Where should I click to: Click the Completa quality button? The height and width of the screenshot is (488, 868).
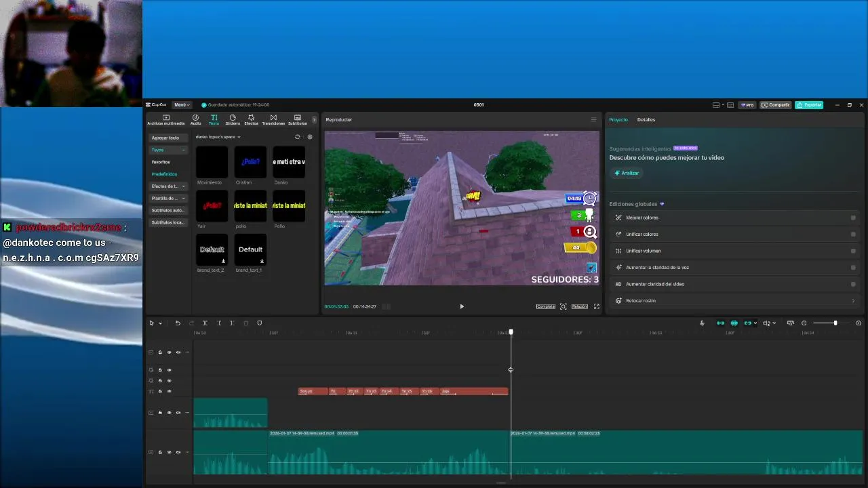click(x=546, y=306)
